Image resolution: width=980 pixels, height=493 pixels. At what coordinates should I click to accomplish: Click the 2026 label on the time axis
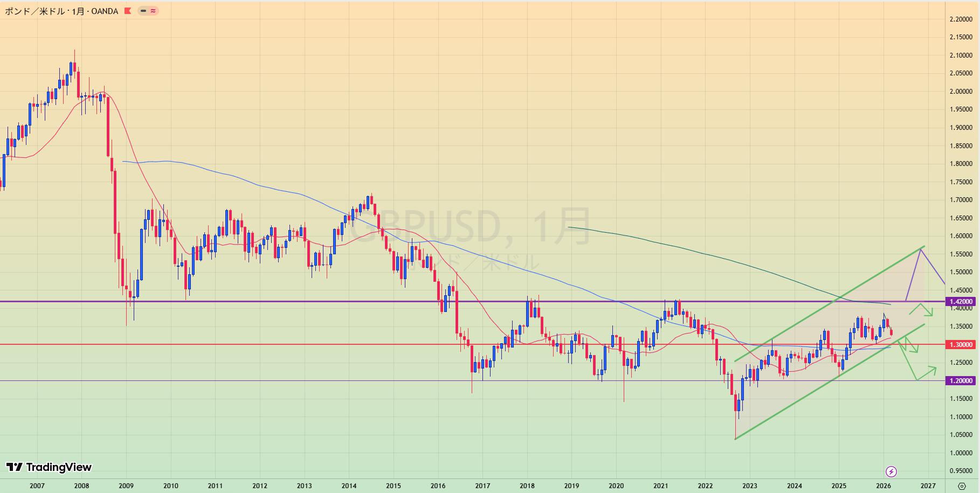point(883,486)
